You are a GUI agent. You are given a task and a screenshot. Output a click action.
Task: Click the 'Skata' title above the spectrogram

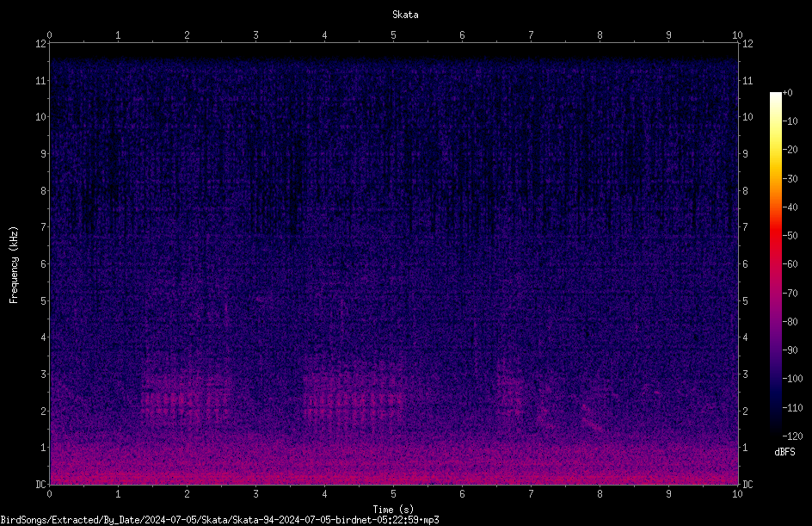point(405,15)
